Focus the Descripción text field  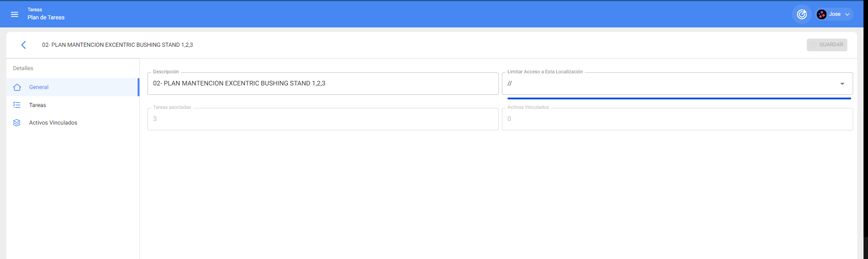coord(322,84)
